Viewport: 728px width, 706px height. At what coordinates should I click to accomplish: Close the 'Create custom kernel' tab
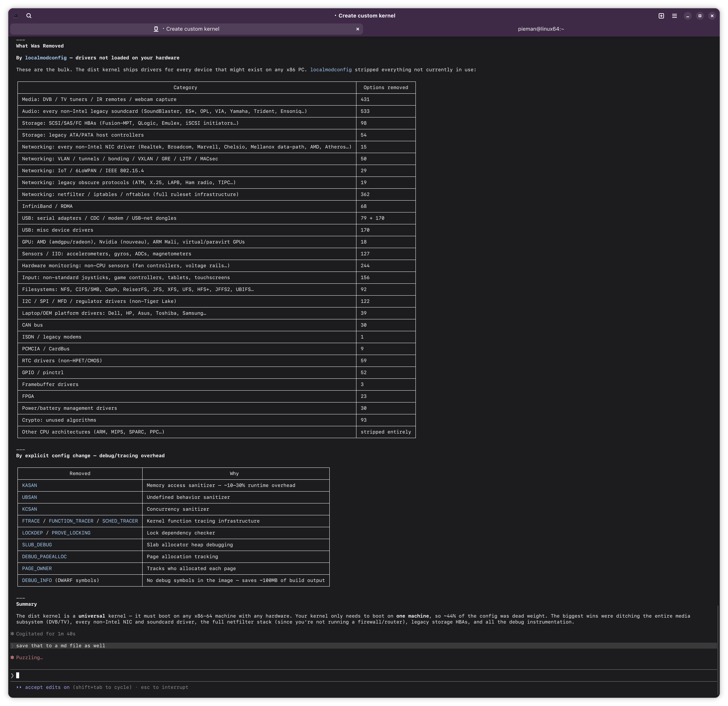click(358, 29)
